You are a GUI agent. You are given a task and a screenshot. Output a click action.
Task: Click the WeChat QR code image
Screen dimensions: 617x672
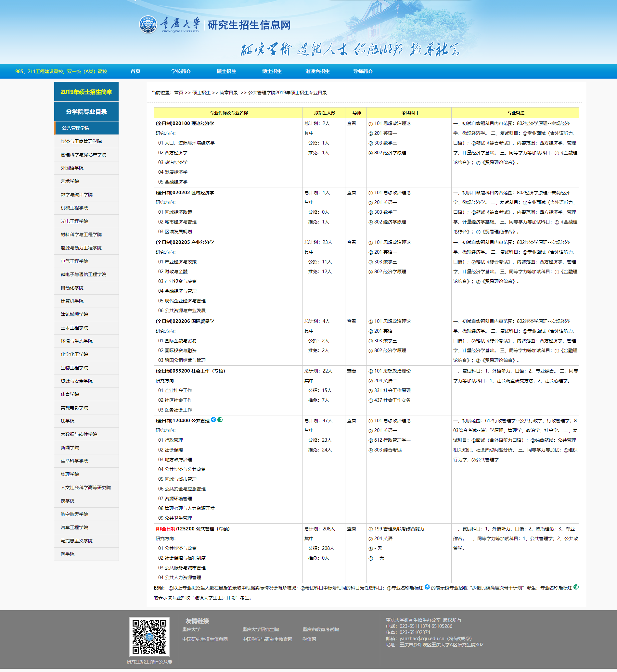[x=149, y=637]
